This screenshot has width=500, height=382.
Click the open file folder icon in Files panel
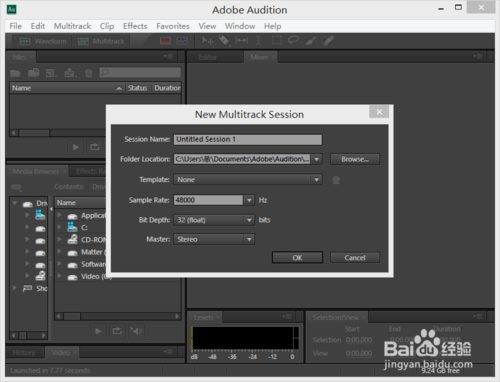(15, 73)
